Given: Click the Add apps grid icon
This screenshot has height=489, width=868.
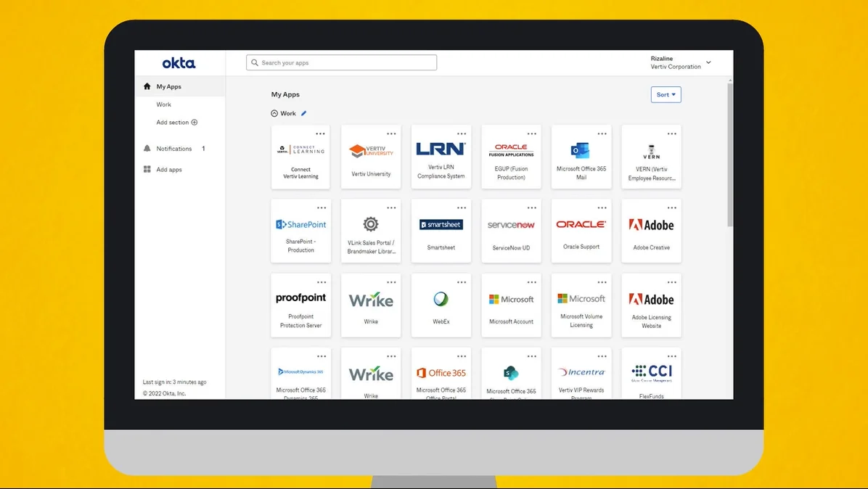Looking at the screenshot, I should click(x=147, y=169).
